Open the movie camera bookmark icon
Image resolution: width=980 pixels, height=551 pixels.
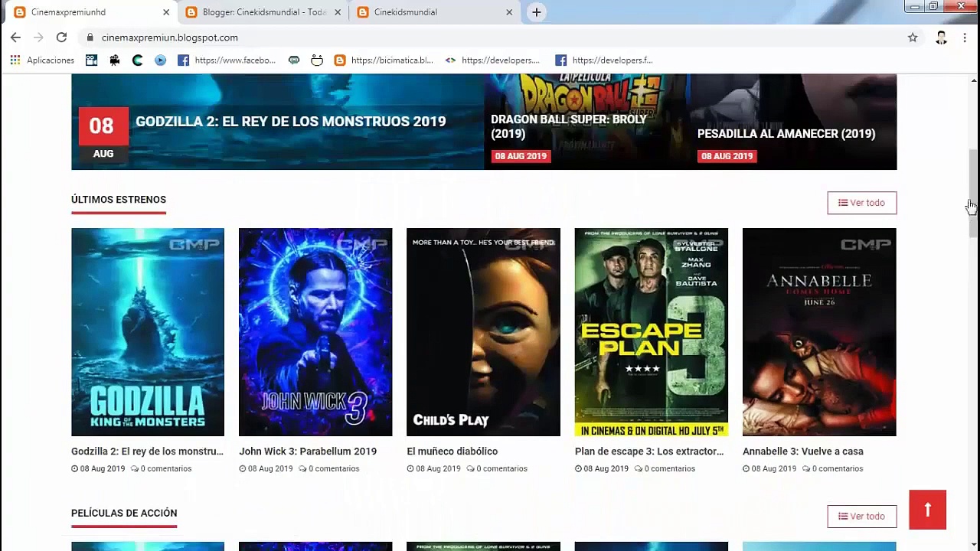(x=115, y=60)
